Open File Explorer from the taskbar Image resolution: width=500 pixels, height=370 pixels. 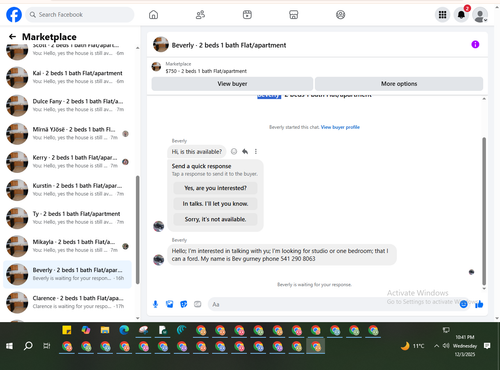105,330
